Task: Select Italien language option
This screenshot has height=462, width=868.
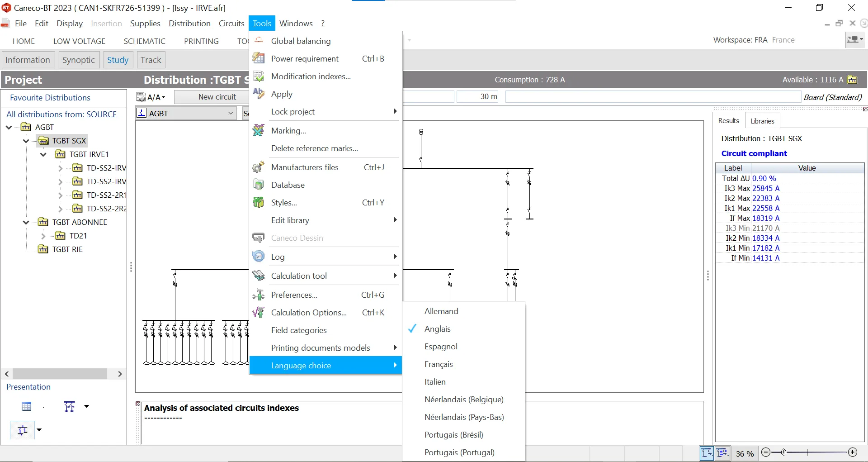Action: coord(435,382)
